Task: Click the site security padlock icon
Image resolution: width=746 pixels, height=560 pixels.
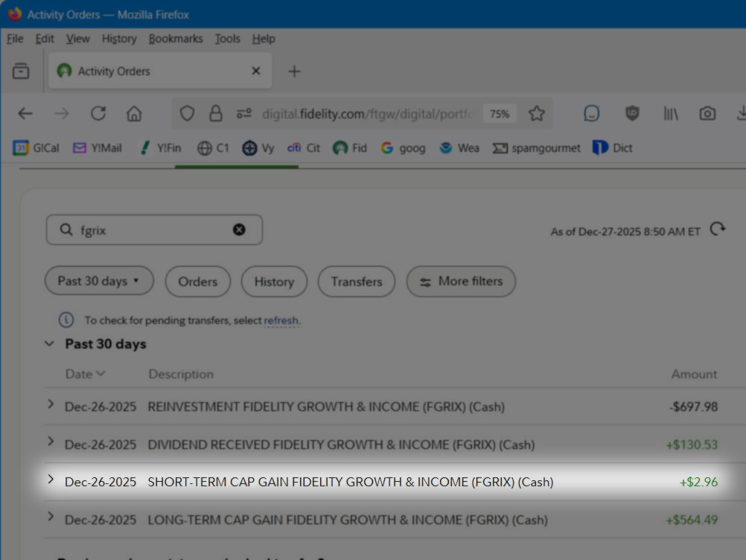Action: (x=216, y=114)
